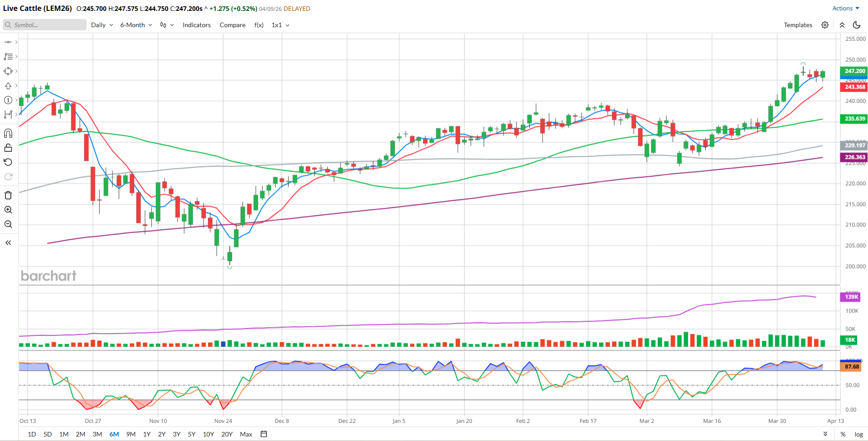Viewport: 868px width, 441px height.
Task: Click the Compare button
Action: pyautogui.click(x=233, y=25)
